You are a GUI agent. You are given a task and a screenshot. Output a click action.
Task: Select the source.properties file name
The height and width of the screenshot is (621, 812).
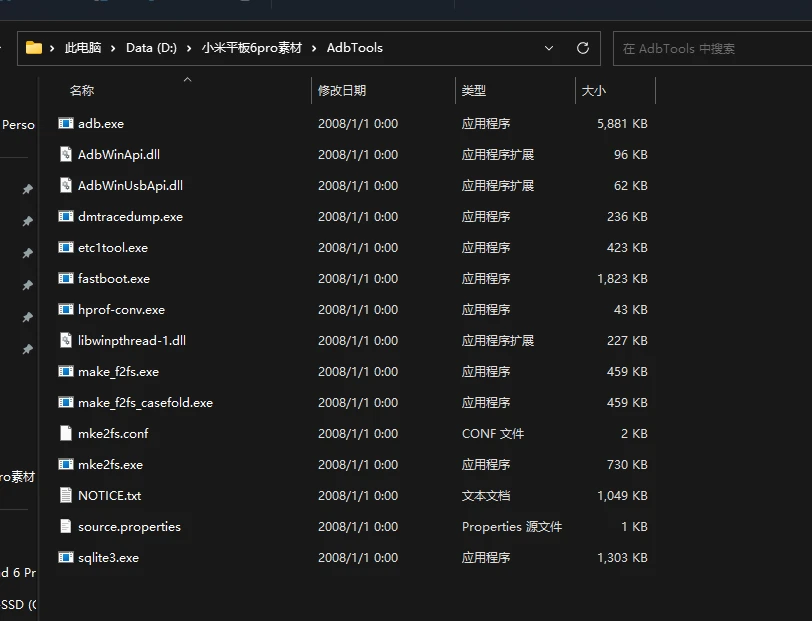(x=129, y=526)
